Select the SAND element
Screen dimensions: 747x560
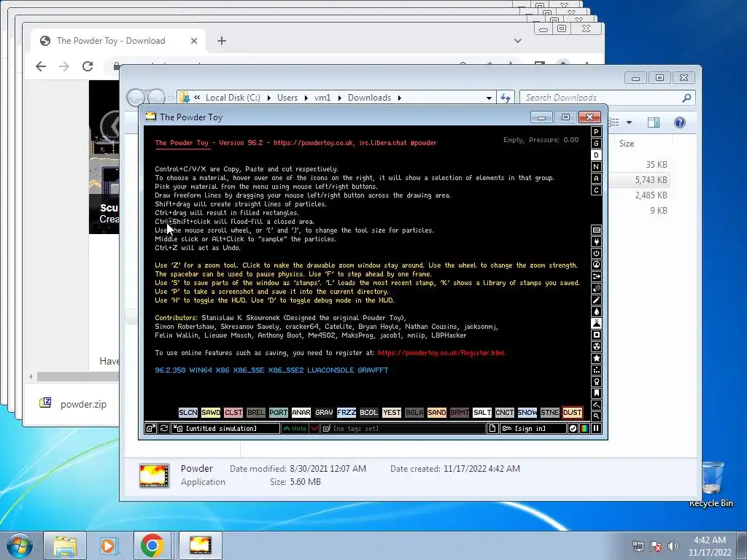click(x=436, y=413)
